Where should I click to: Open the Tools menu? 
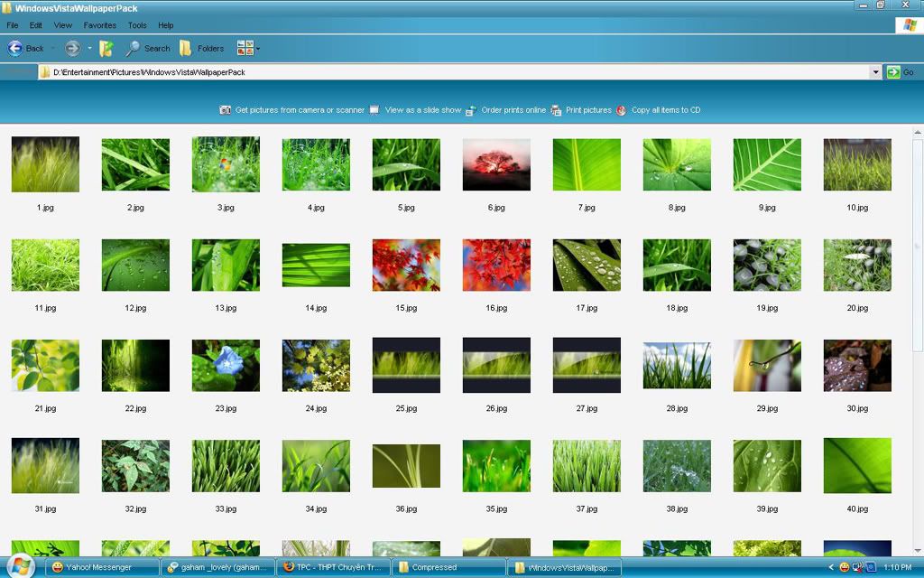137,25
